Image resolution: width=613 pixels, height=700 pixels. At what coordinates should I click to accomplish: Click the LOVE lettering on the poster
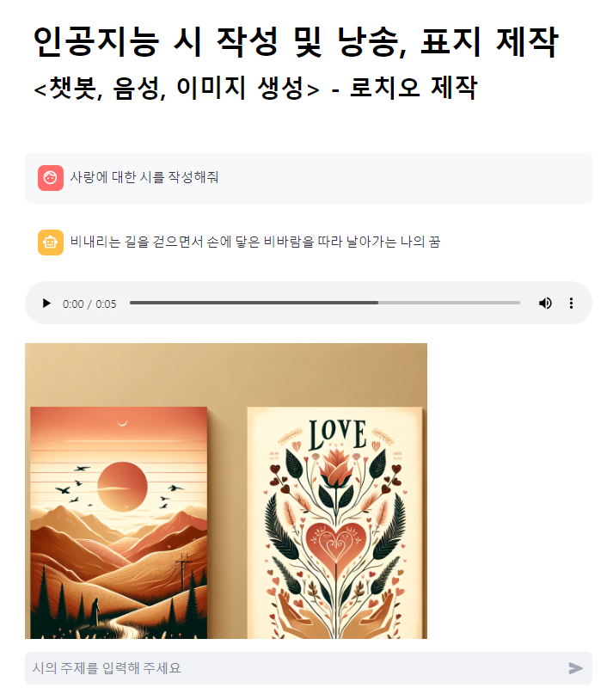tap(338, 435)
